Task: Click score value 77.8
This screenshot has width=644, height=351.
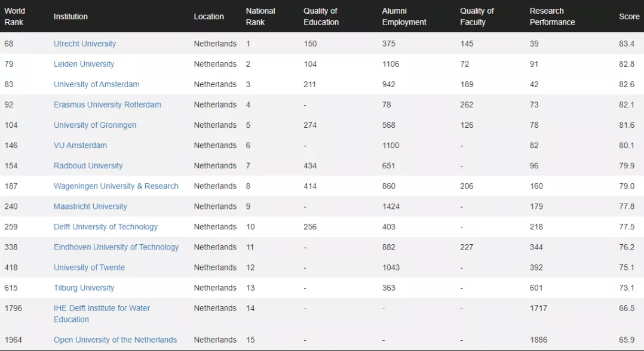Action: coord(627,207)
